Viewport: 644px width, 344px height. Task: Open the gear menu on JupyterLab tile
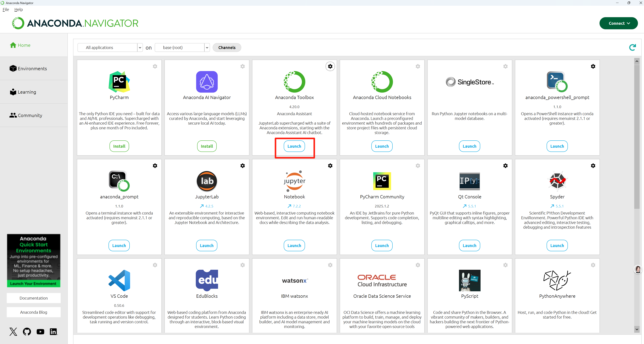pos(242,166)
